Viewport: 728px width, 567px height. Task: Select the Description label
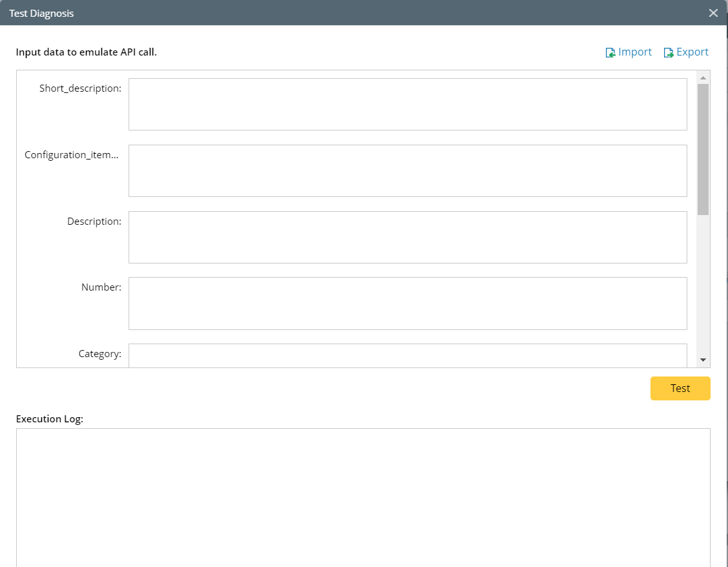[x=94, y=222]
